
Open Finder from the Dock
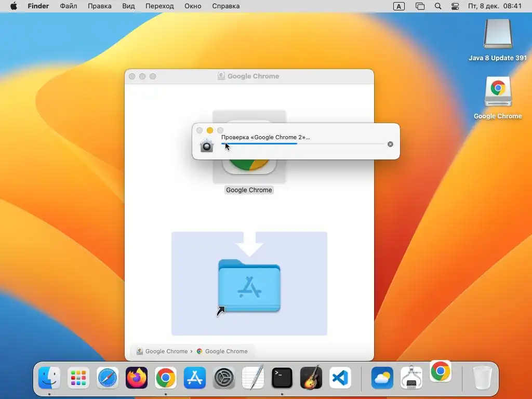click(x=49, y=378)
